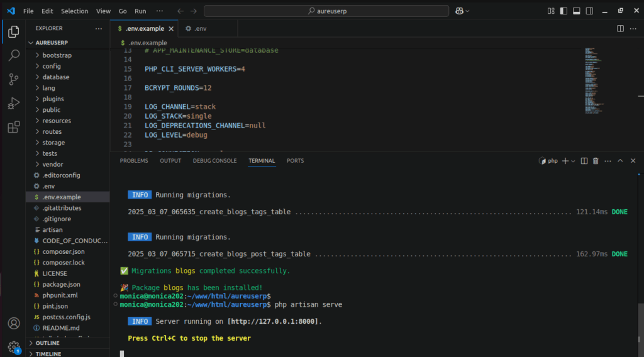Screen dimensions: 644x357
Task: Open the Manage gear icon
Action: 14,347
